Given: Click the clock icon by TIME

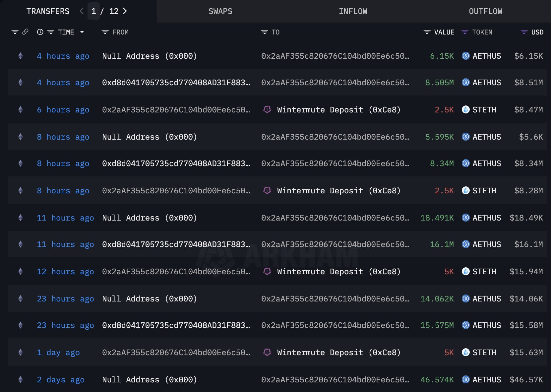Looking at the screenshot, I should 40,32.
